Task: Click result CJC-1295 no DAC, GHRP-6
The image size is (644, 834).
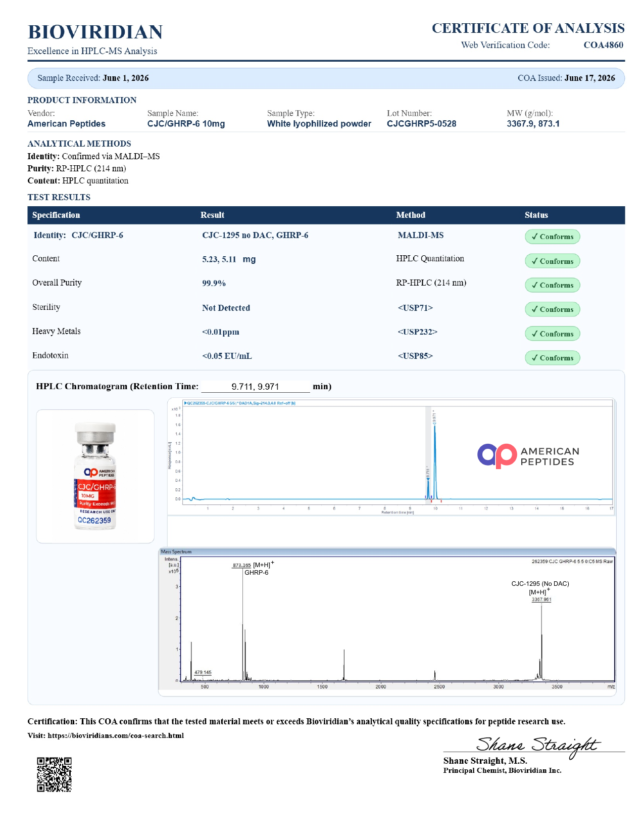Action: [x=255, y=235]
